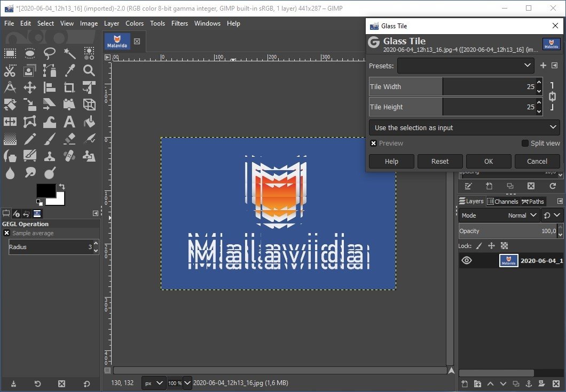Select the Crop tool
The height and width of the screenshot is (392, 566).
click(x=69, y=87)
